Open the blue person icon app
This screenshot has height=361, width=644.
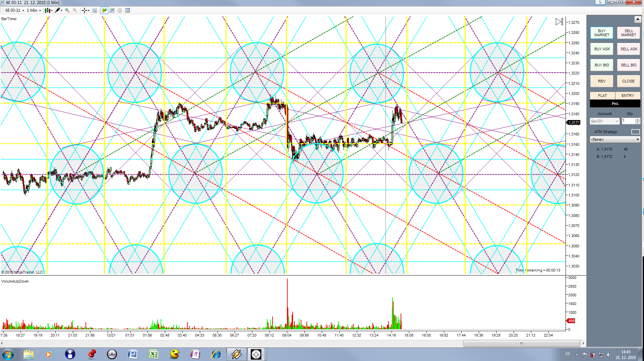tap(70, 354)
